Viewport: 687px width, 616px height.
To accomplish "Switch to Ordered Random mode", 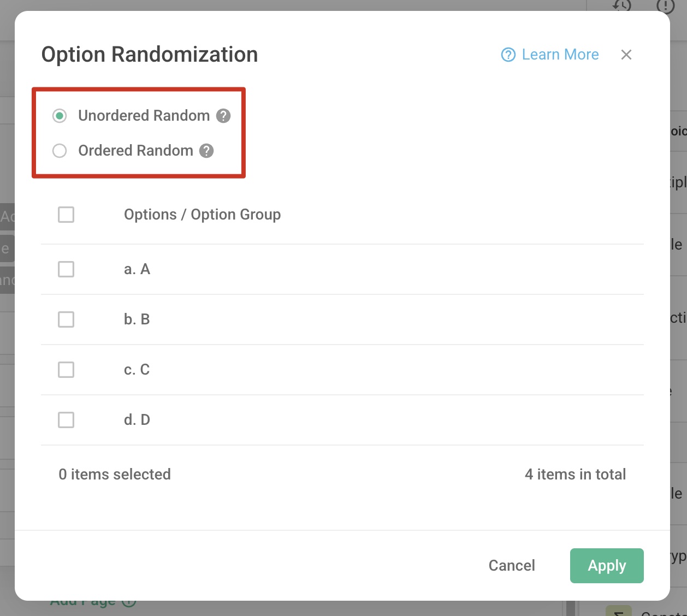I will point(60,151).
